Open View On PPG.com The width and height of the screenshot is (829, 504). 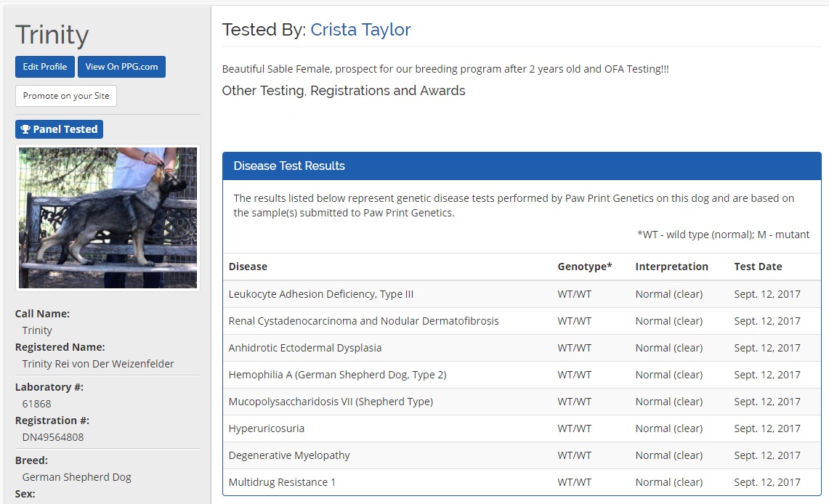point(121,67)
